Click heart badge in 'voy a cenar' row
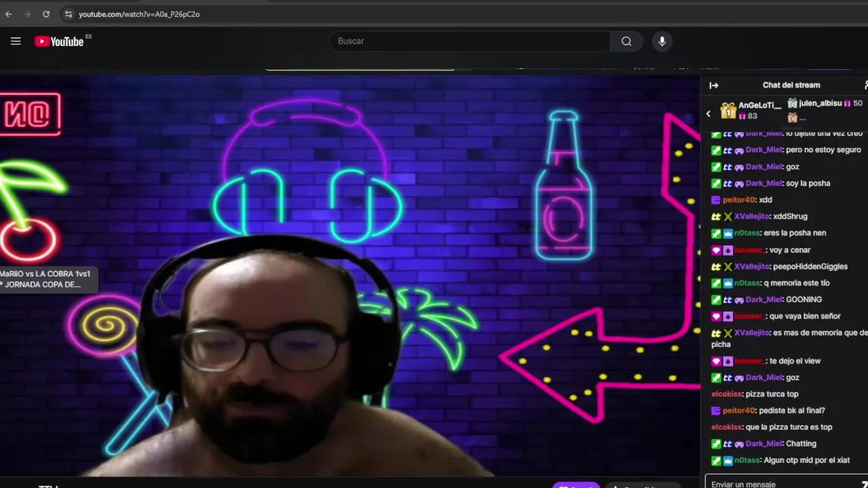 click(x=716, y=250)
